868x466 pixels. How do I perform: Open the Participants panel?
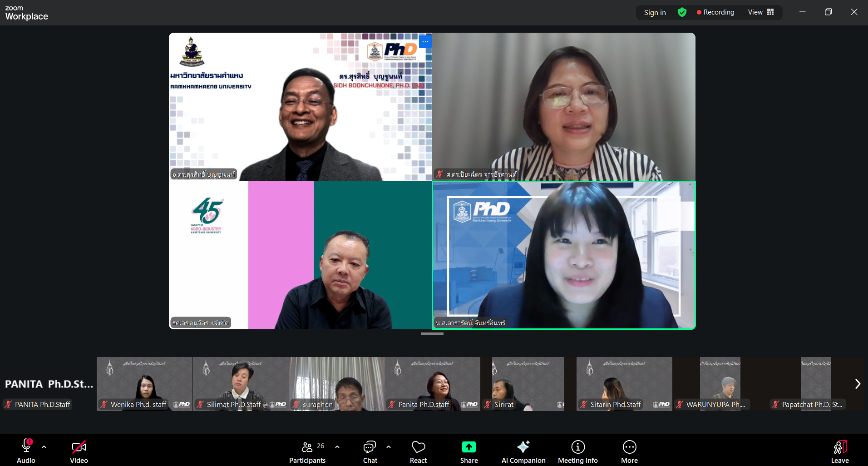point(307,450)
